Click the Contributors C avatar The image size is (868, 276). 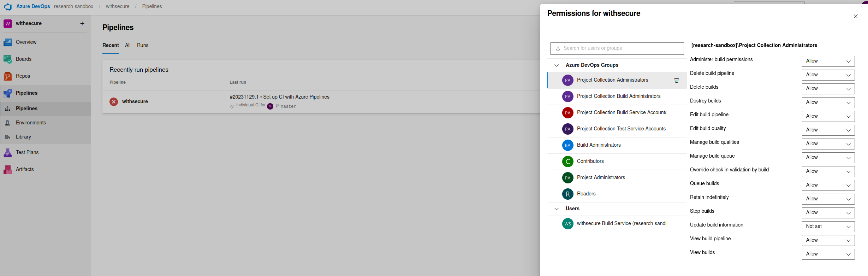(568, 162)
